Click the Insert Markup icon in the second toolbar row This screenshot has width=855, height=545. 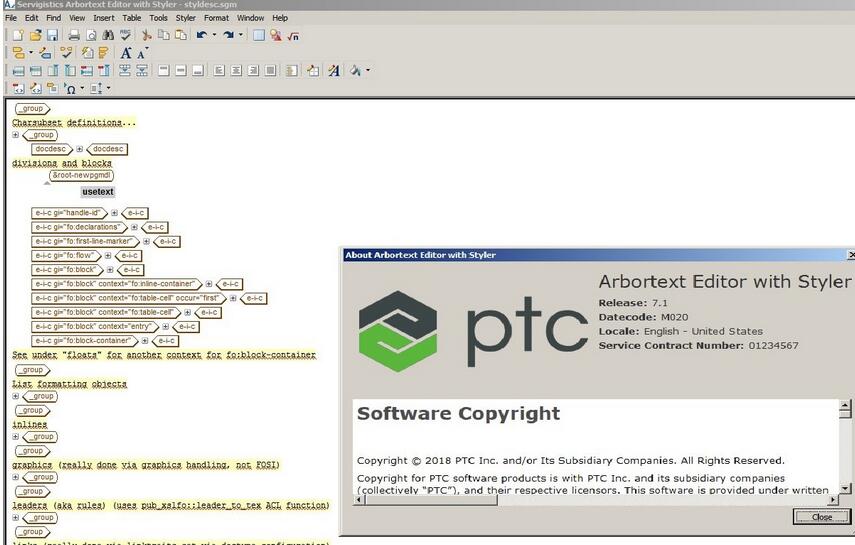point(19,53)
